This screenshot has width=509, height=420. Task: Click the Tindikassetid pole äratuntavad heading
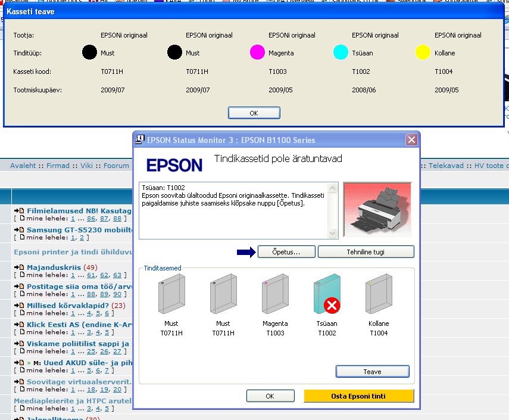click(x=278, y=159)
